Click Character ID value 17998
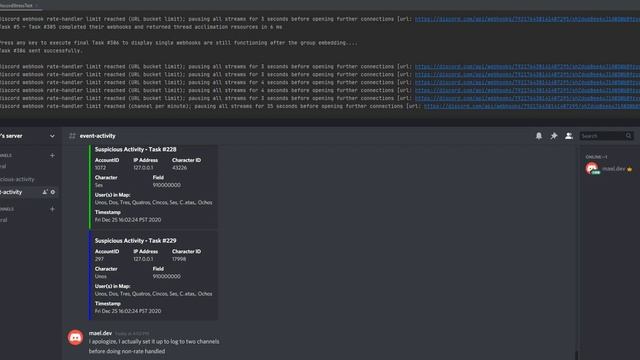 click(x=179, y=259)
